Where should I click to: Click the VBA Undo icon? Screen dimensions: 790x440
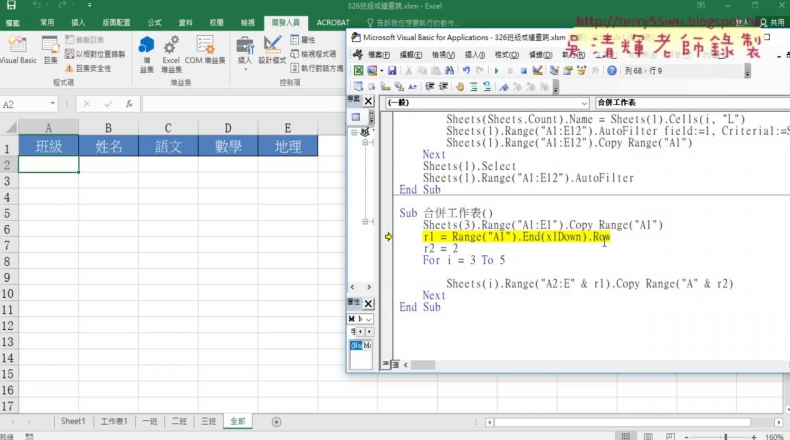coord(467,71)
